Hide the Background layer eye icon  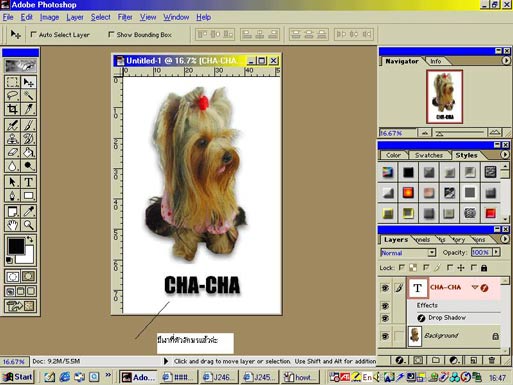tap(385, 336)
